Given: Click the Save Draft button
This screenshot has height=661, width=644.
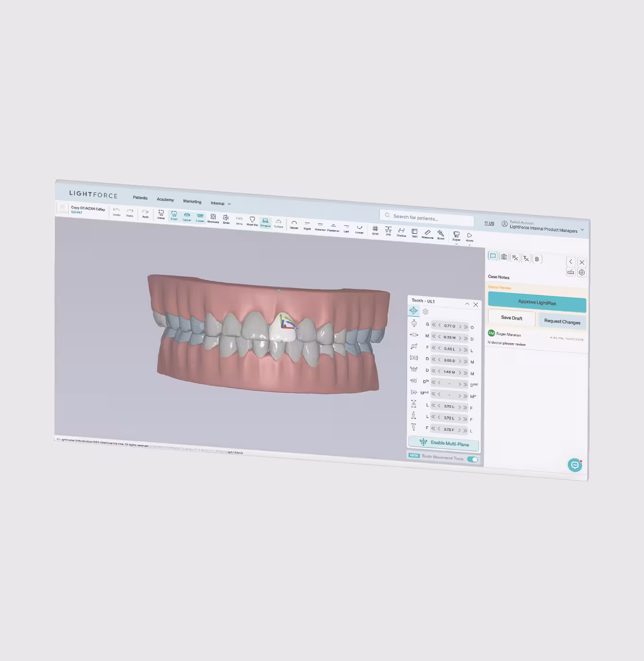Looking at the screenshot, I should click(512, 318).
